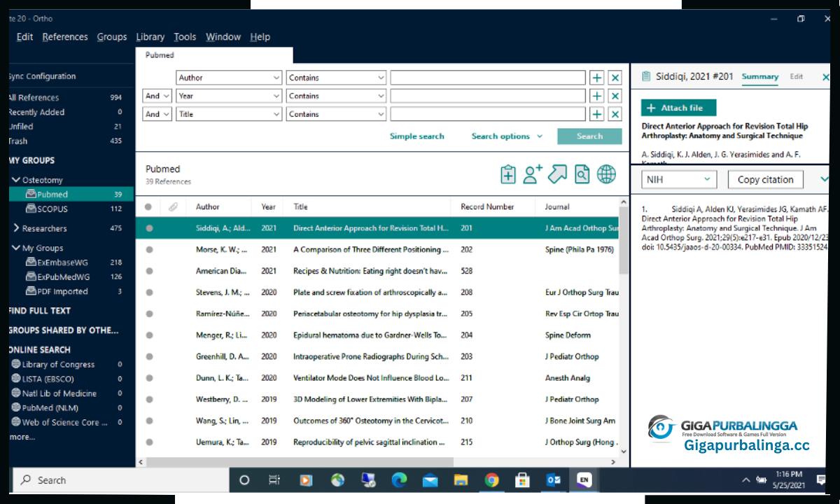Open the NIH citation style dropdown
Image resolution: width=840 pixels, height=504 pixels.
(679, 180)
